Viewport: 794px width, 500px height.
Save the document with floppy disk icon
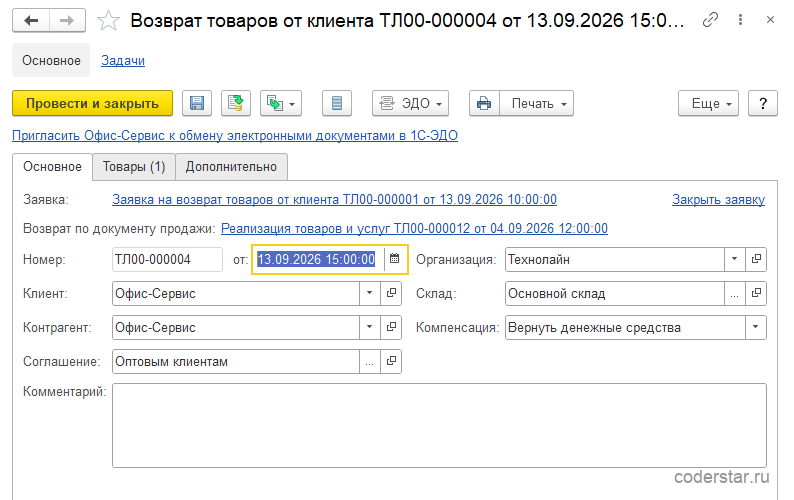[x=197, y=103]
